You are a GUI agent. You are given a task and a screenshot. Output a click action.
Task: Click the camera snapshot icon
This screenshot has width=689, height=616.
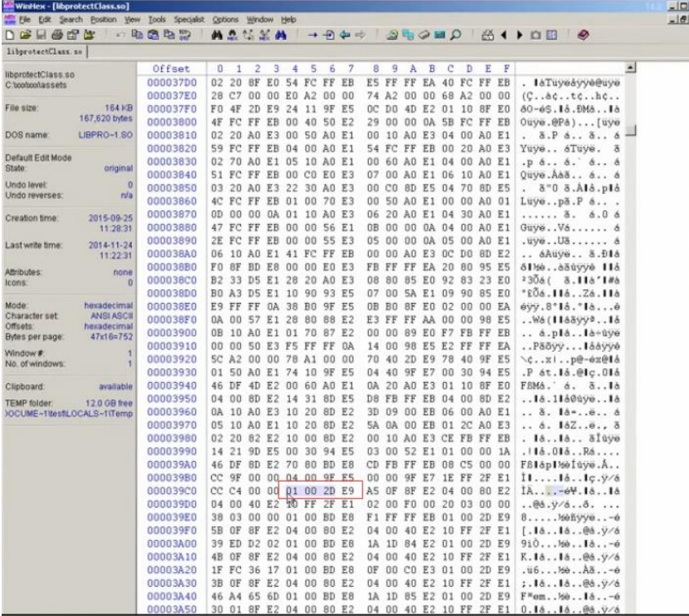coord(536,35)
